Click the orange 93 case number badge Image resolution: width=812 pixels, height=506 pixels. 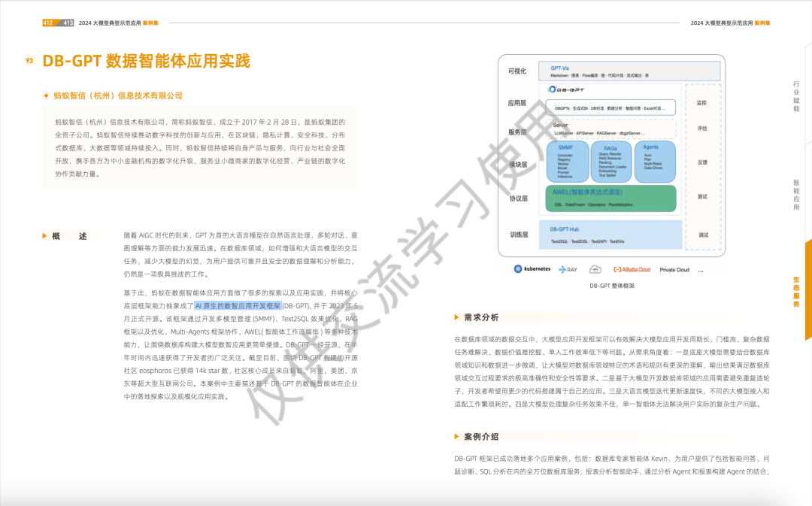click(x=29, y=61)
